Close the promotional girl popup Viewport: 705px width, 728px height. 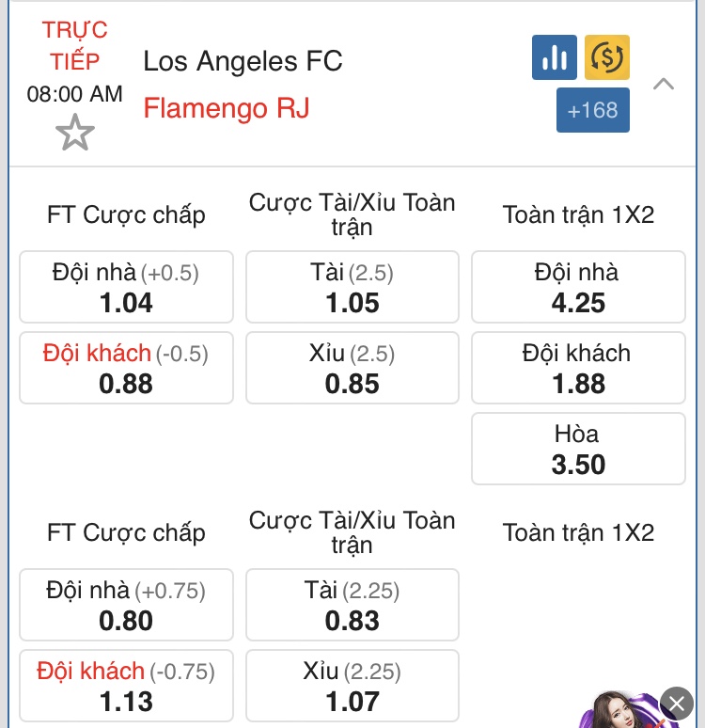[x=677, y=704]
